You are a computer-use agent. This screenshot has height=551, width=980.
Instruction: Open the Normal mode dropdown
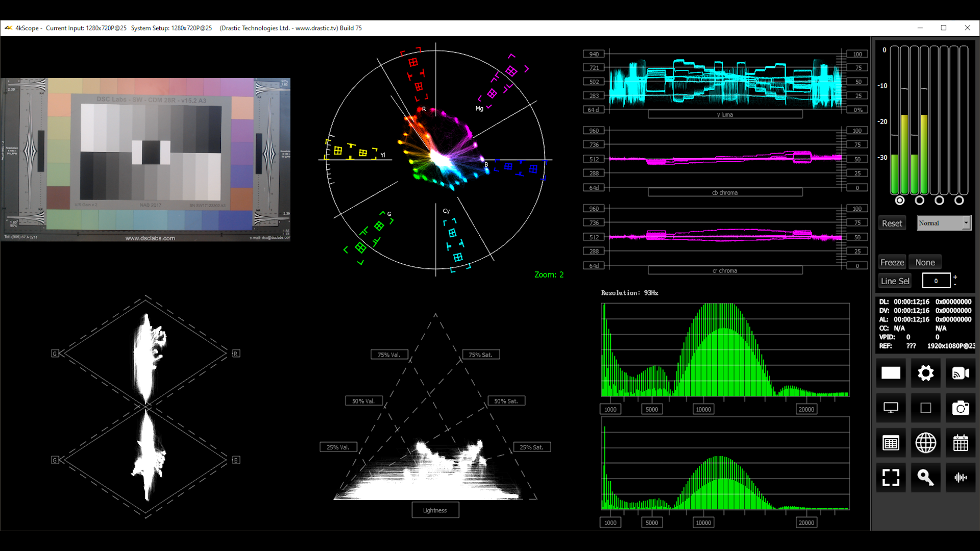tap(944, 223)
